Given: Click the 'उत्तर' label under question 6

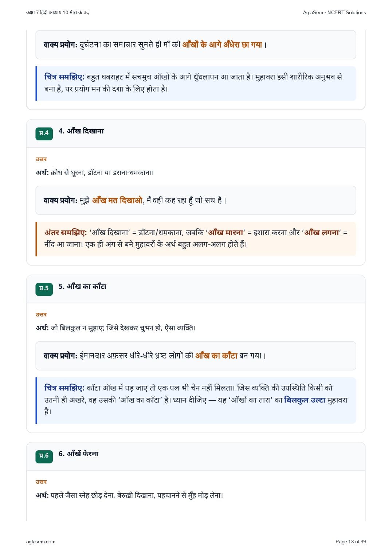Looking at the screenshot, I should coord(41,482).
